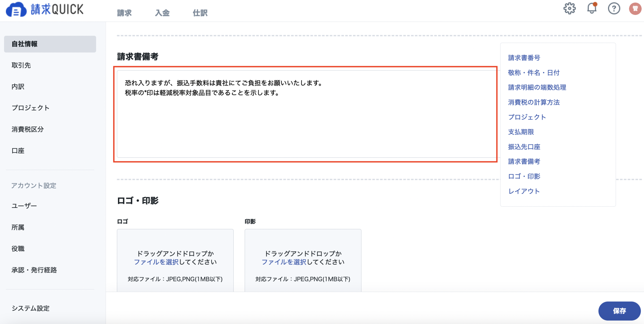Click the ロゴ upload drop zone
644x324 pixels.
(x=175, y=260)
